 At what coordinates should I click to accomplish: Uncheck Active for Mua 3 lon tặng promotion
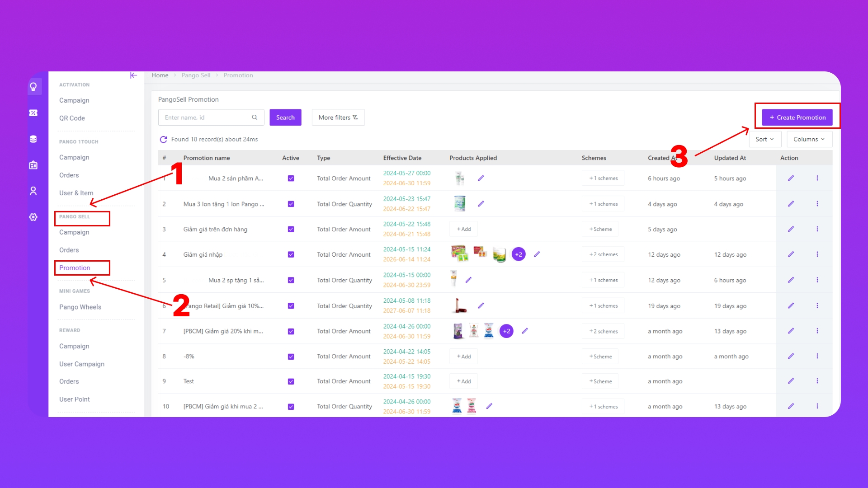(291, 204)
